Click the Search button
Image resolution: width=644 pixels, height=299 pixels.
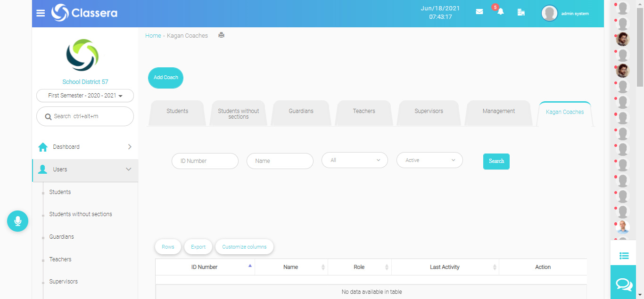(496, 161)
